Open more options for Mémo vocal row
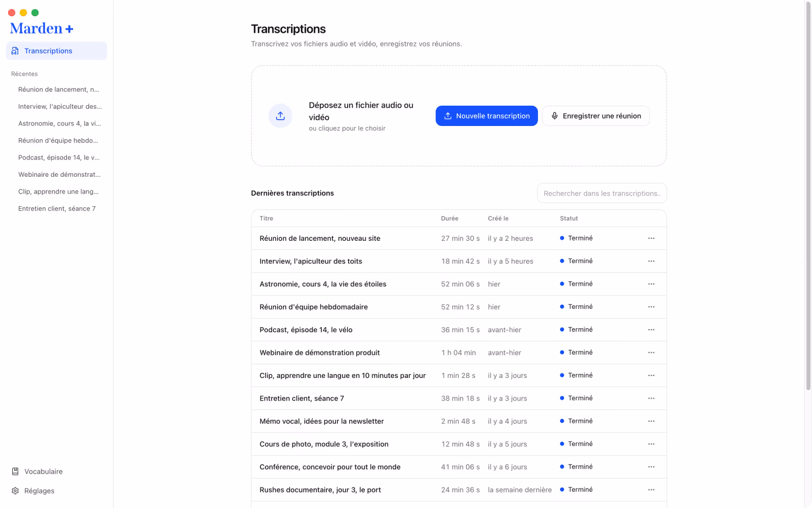812x508 pixels. pos(651,421)
